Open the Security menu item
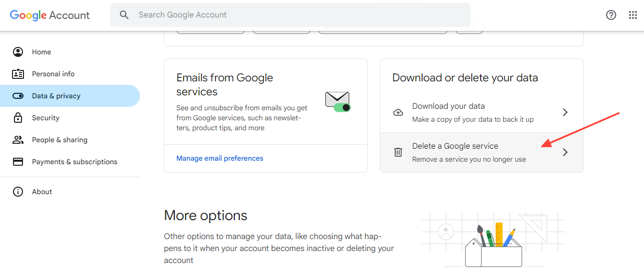This screenshot has height=273, width=644. coord(70,118)
